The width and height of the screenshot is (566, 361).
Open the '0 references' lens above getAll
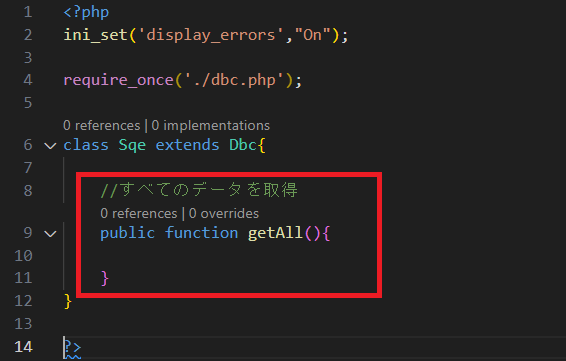[x=139, y=213]
